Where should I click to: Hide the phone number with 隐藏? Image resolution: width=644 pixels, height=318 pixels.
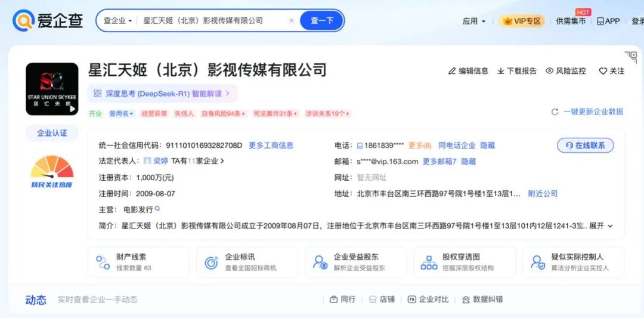click(x=488, y=146)
